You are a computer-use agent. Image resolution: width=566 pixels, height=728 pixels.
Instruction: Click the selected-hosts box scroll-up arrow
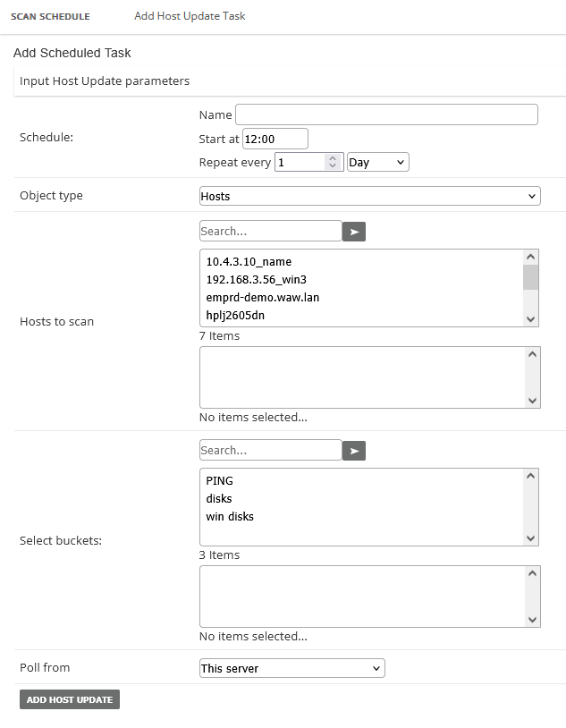point(531,352)
